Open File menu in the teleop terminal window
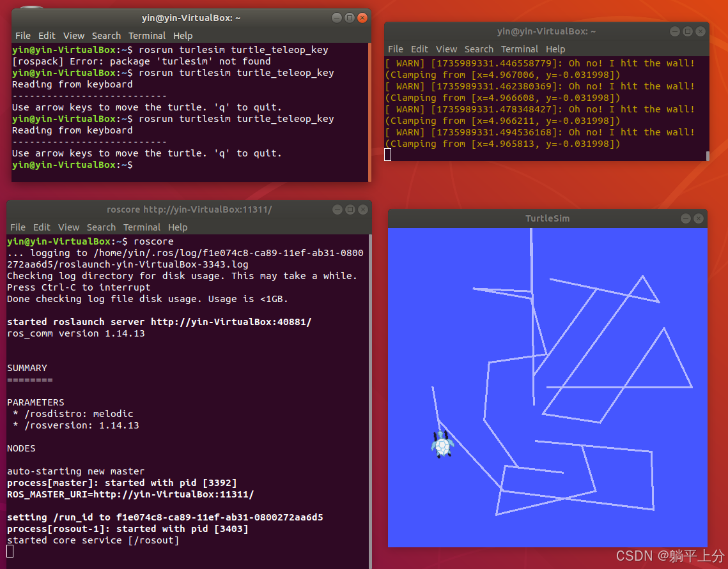The image size is (728, 569). [x=23, y=36]
